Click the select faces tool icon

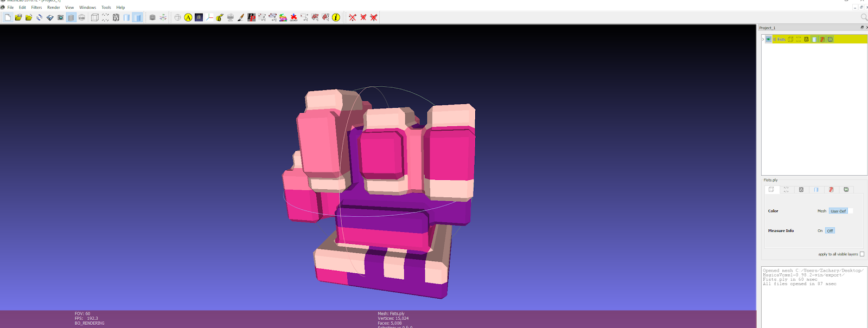pos(315,17)
